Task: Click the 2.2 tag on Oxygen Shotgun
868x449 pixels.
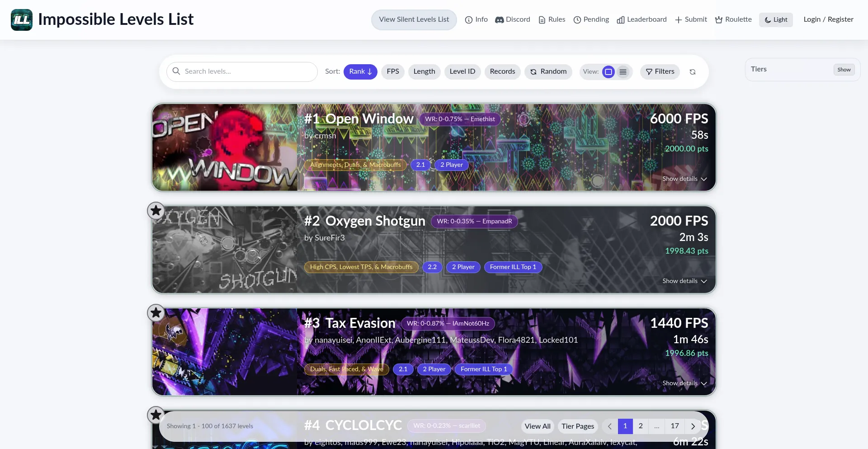Action: [432, 267]
